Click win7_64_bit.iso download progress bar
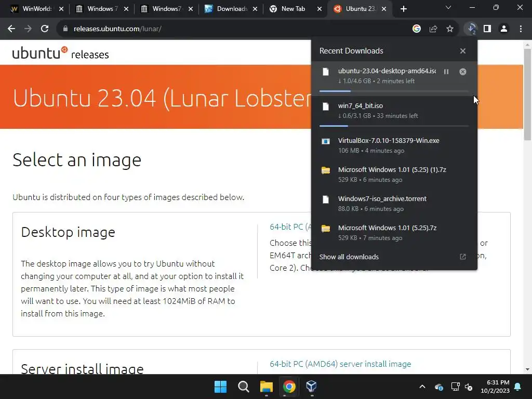The width and height of the screenshot is (532, 399). [394, 126]
